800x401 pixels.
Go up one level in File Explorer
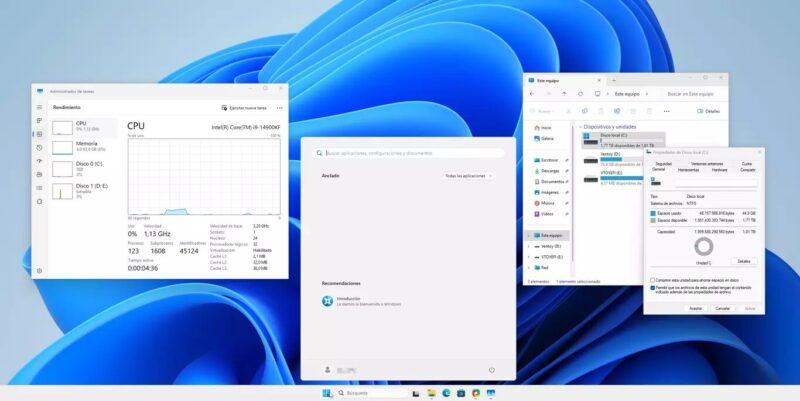coord(564,94)
